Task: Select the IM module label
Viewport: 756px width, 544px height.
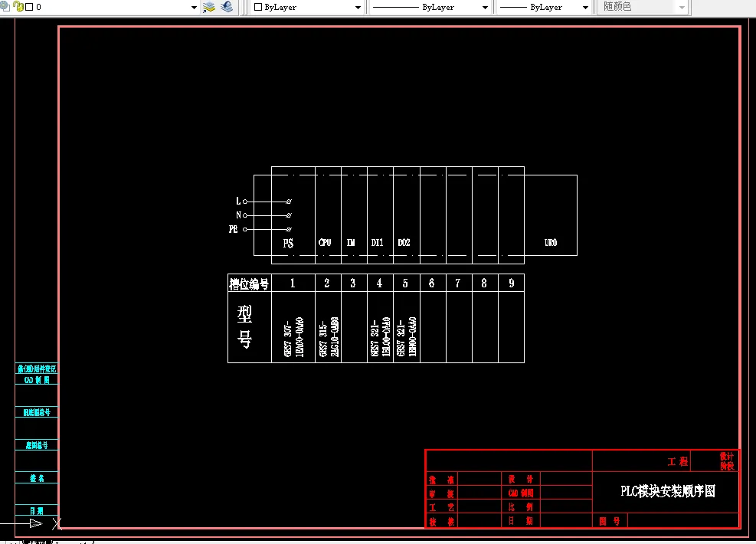Action: (351, 242)
